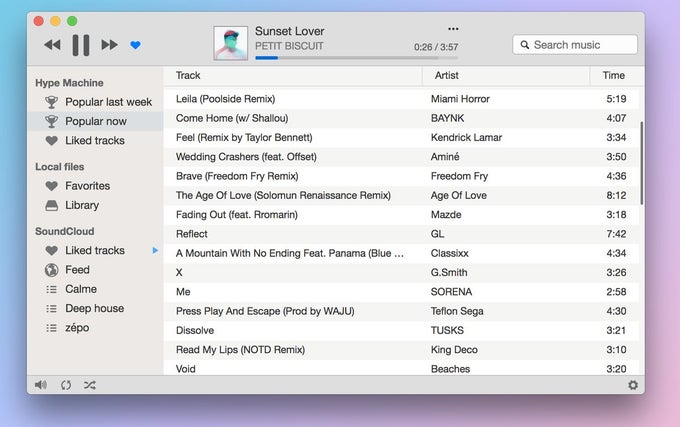Open the Deep house playlist

pyautogui.click(x=95, y=309)
